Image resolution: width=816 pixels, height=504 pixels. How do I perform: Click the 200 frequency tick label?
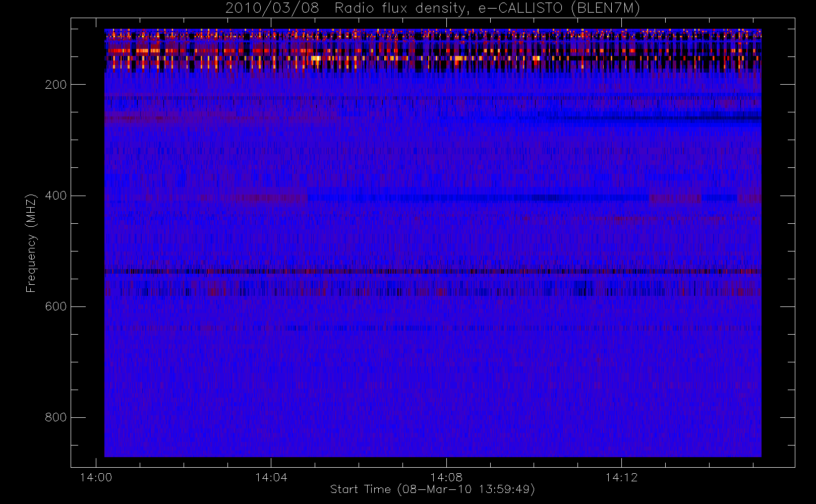pos(55,85)
